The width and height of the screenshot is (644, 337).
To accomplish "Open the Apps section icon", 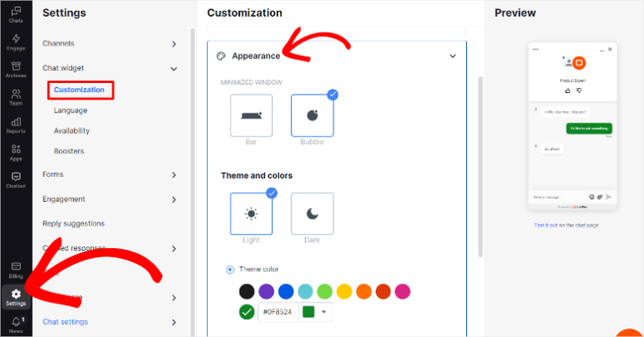I will click(x=15, y=152).
